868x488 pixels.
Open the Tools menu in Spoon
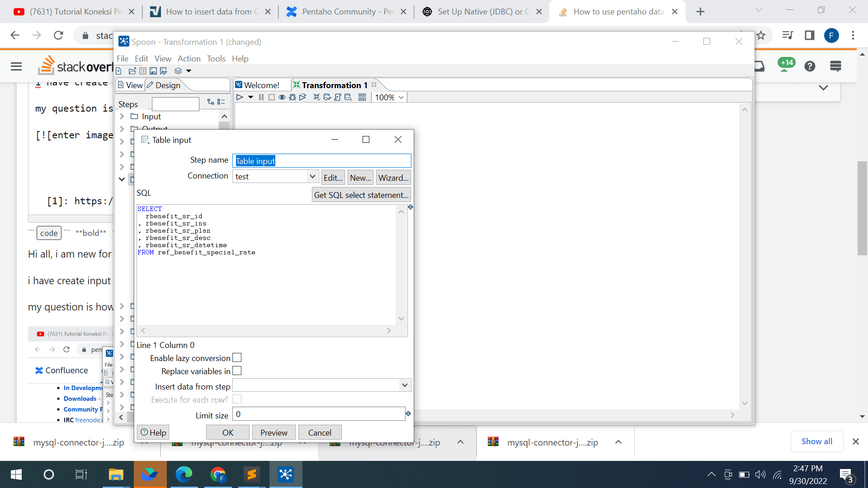[x=216, y=59]
